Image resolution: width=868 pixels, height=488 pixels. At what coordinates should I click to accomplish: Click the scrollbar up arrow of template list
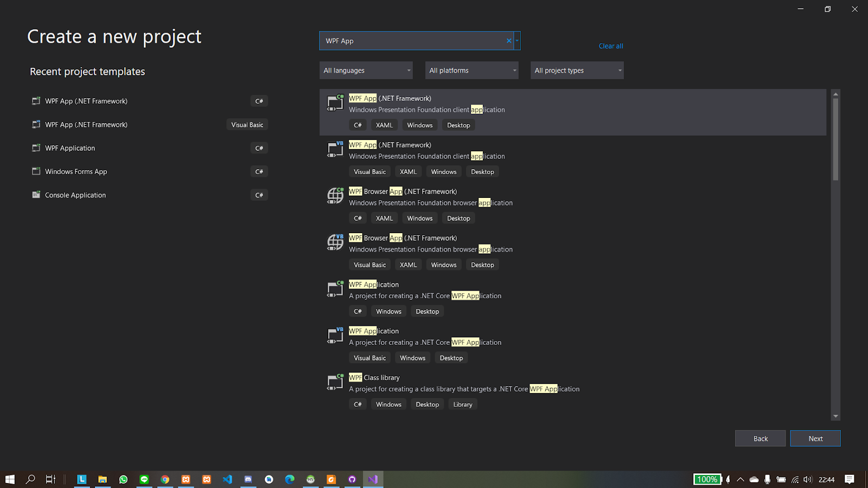[x=835, y=94]
